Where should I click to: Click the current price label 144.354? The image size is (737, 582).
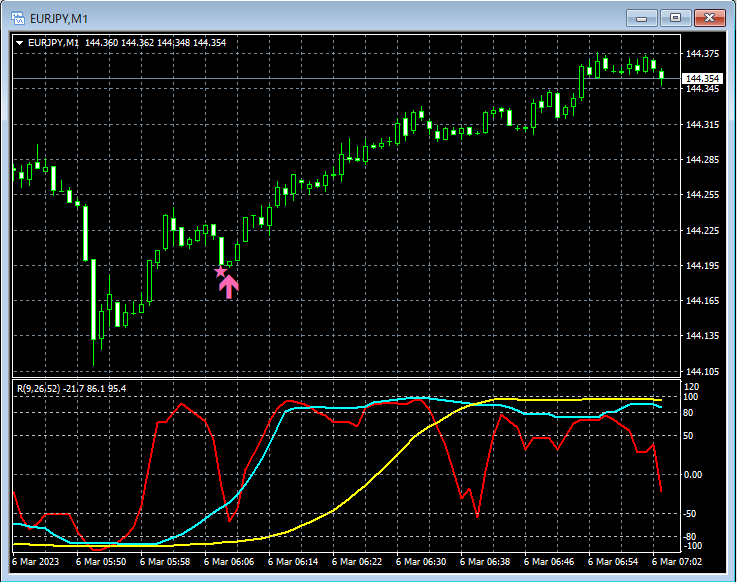pyautogui.click(x=702, y=79)
